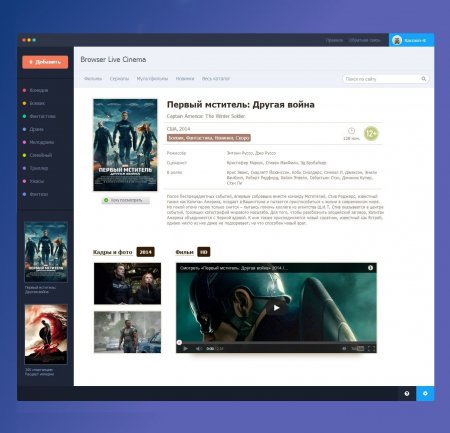The width and height of the screenshot is (450, 433).
Task: Toggle fullscreen in the video player
Action: pos(371,349)
